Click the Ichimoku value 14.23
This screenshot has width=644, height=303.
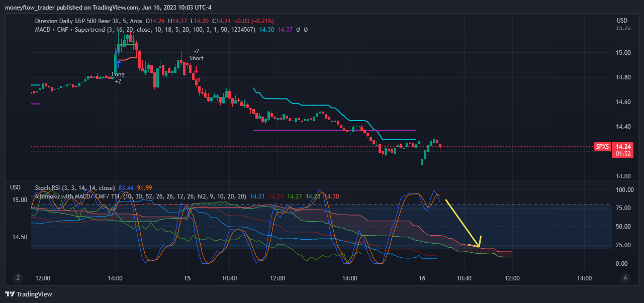tap(313, 196)
